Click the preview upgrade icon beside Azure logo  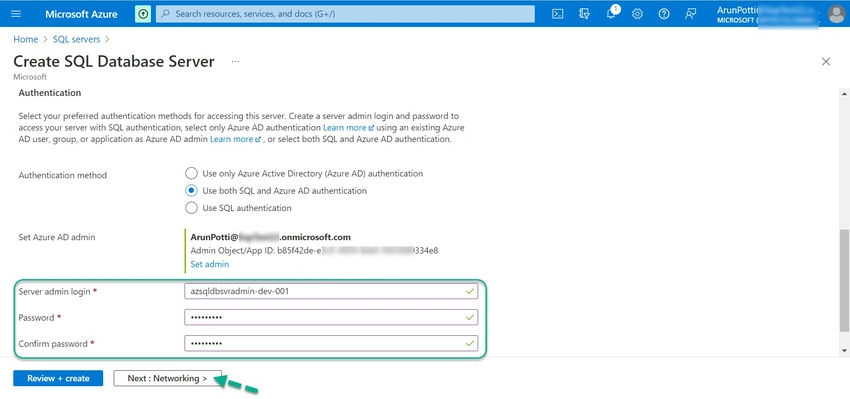pyautogui.click(x=143, y=14)
